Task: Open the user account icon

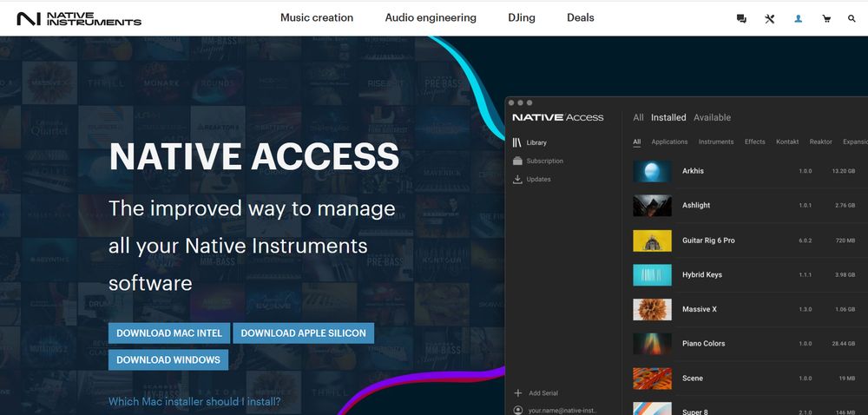Action: [798, 19]
